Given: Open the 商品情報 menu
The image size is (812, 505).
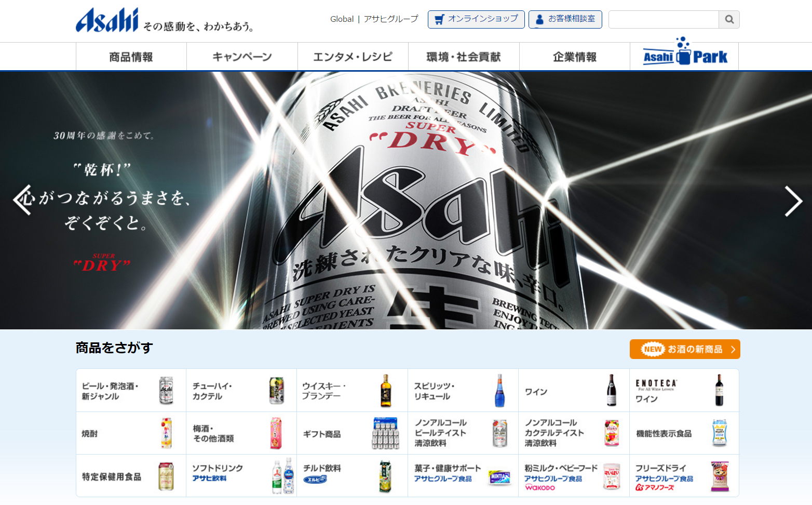Looking at the screenshot, I should 131,57.
